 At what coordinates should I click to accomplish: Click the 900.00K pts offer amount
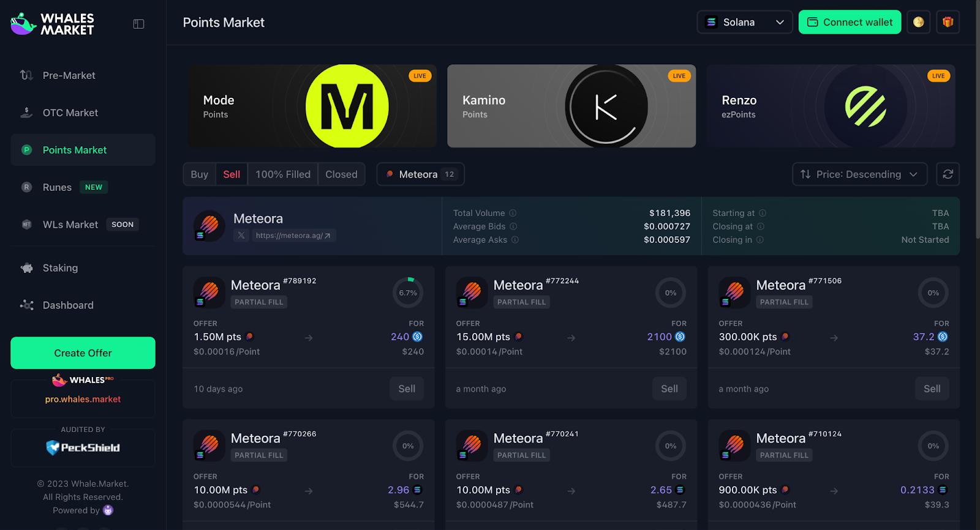point(748,490)
